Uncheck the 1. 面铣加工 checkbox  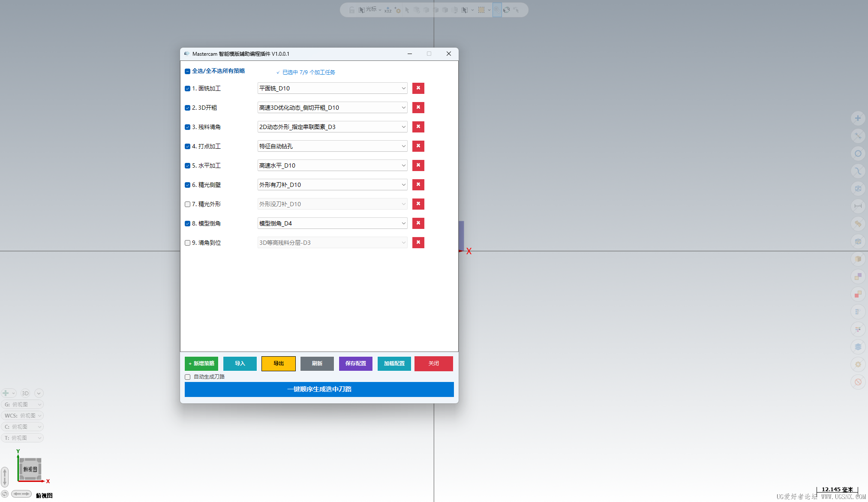(x=187, y=89)
